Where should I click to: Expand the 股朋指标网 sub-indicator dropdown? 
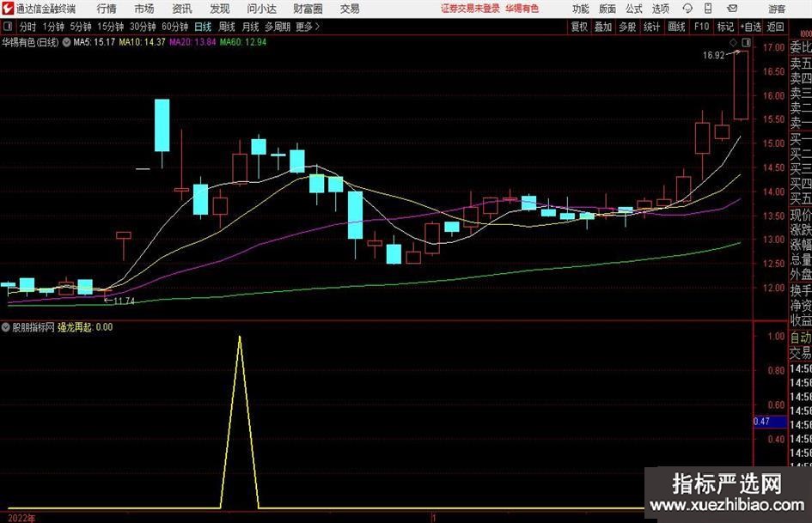(x=6, y=327)
